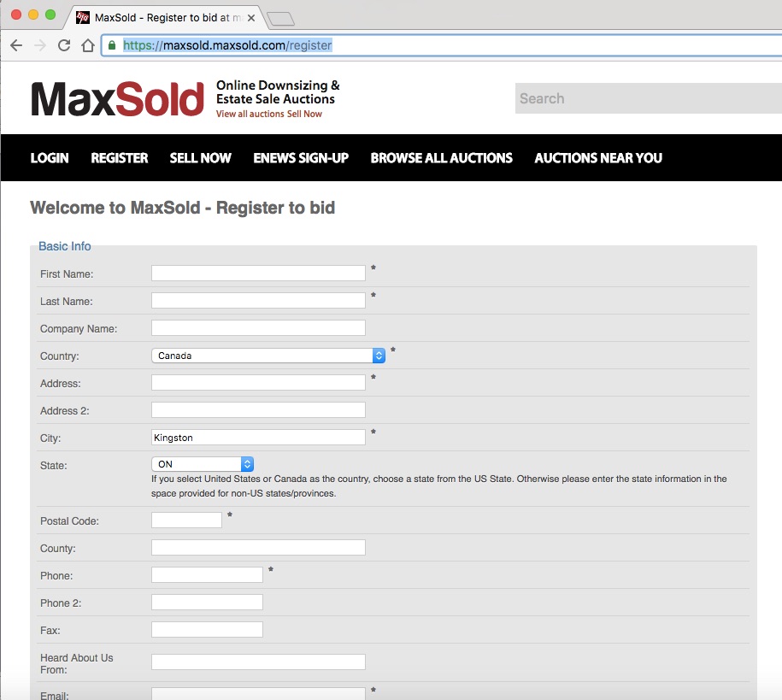
Task: Click the home icon in toolbar
Action: 88,45
